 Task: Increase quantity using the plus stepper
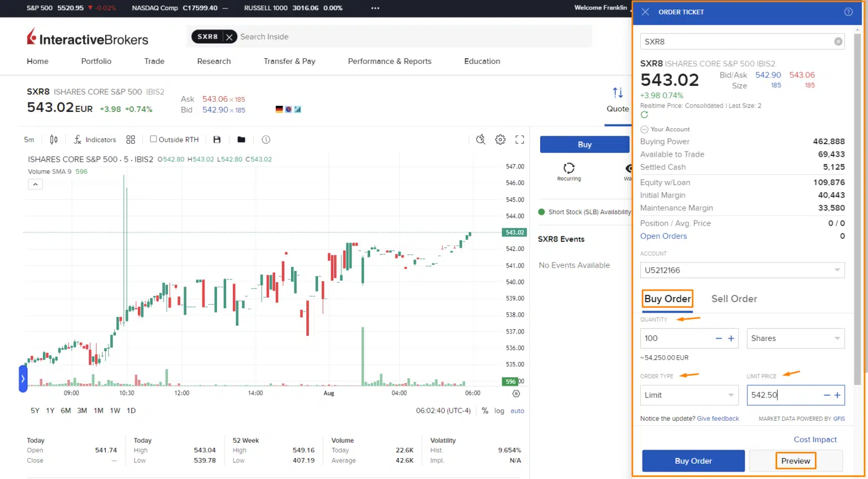[x=730, y=338]
